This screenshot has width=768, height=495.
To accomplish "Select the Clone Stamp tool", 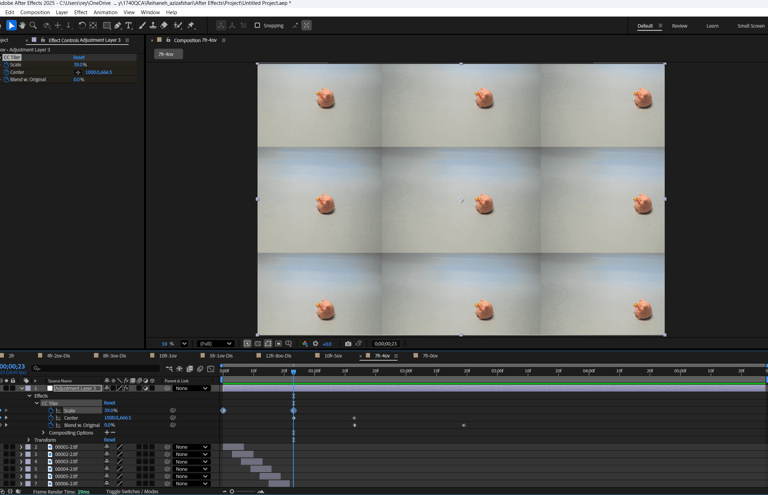I will tap(153, 25).
